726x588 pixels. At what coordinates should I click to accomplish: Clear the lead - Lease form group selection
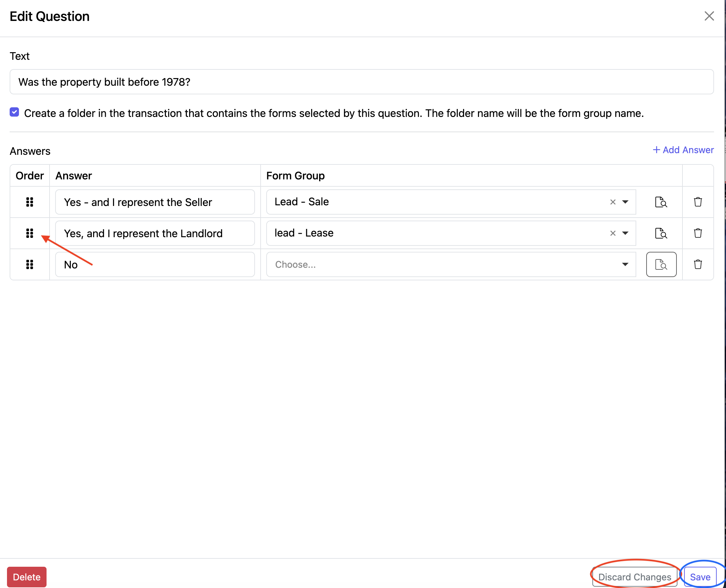click(612, 233)
